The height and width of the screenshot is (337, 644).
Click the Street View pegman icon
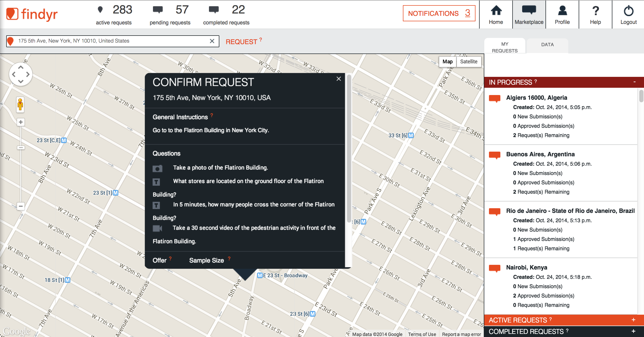pos(20,105)
